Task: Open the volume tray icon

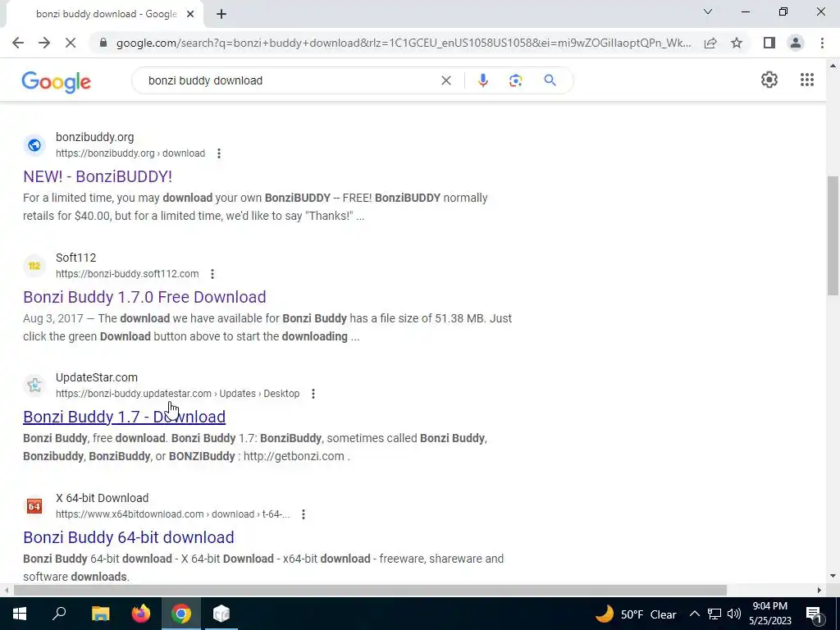Action: pos(734,614)
